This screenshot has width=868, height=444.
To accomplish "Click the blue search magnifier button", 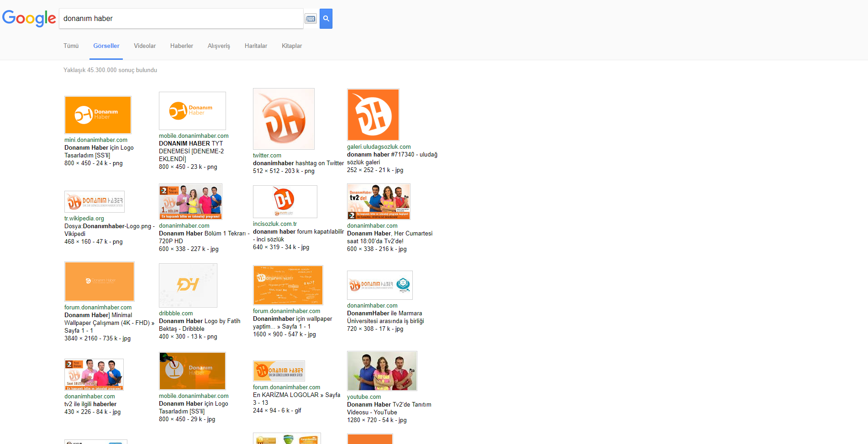I will click(326, 19).
